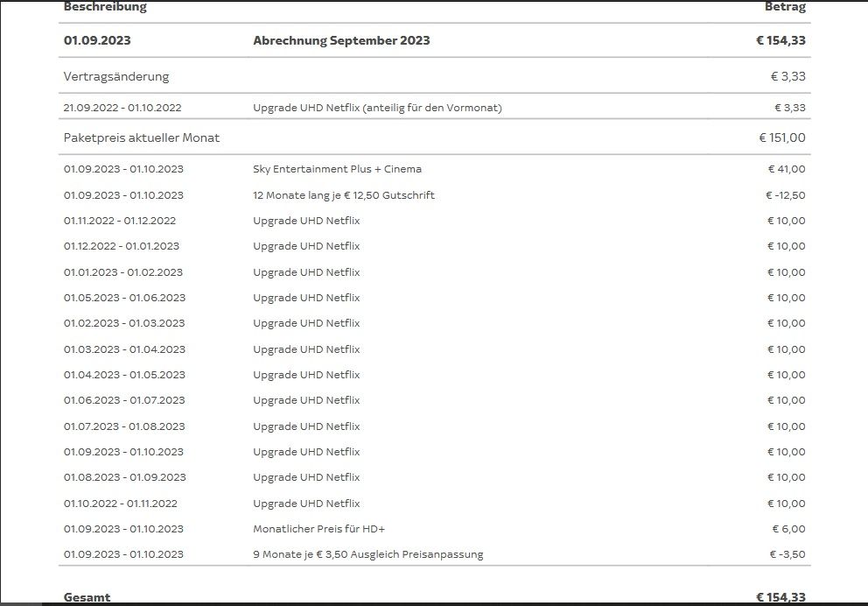The width and height of the screenshot is (868, 606).
Task: Select the € 41,00 amount
Action: 787,169
